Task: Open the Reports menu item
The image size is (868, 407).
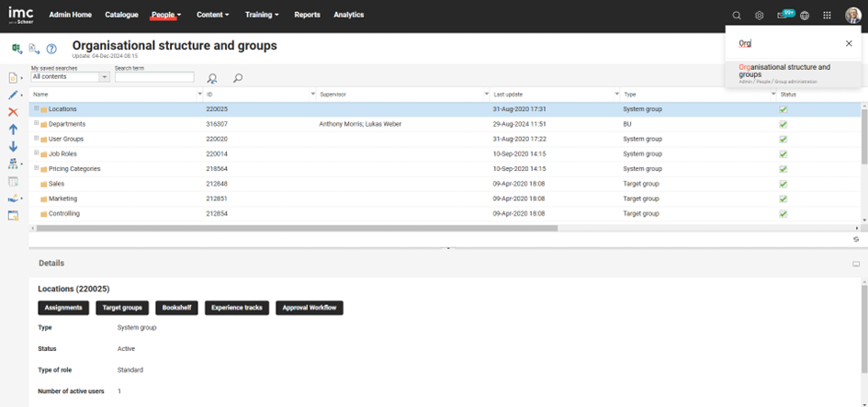Action: coord(307,15)
